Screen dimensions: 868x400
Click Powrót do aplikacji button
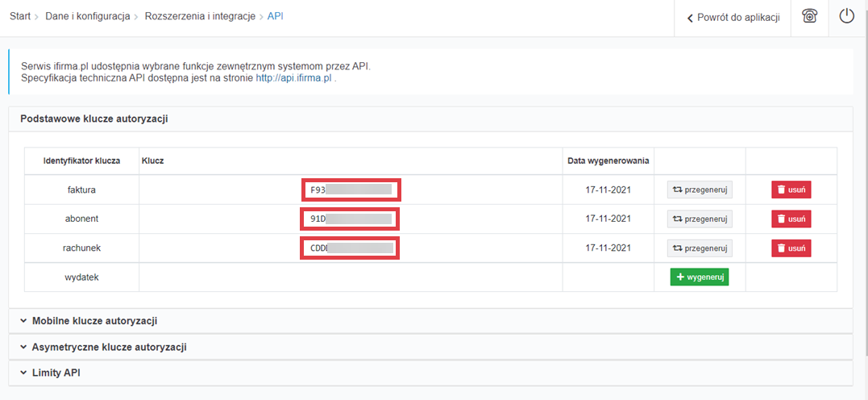click(x=733, y=18)
